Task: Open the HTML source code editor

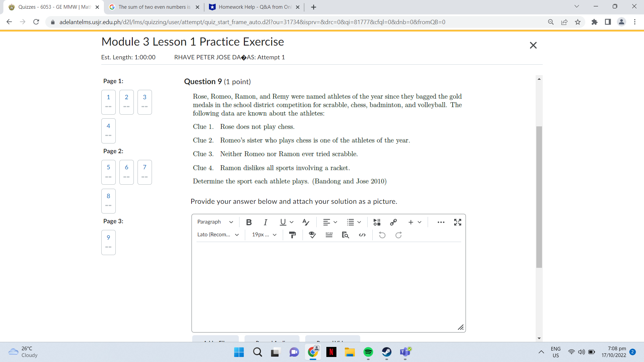Action: [x=363, y=235]
